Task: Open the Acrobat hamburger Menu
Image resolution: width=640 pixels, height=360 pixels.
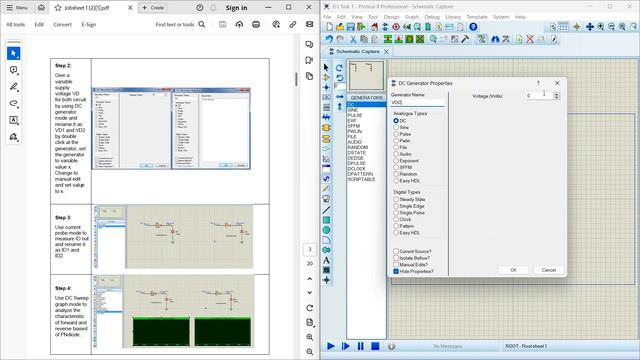Action: pyautogui.click(x=17, y=8)
